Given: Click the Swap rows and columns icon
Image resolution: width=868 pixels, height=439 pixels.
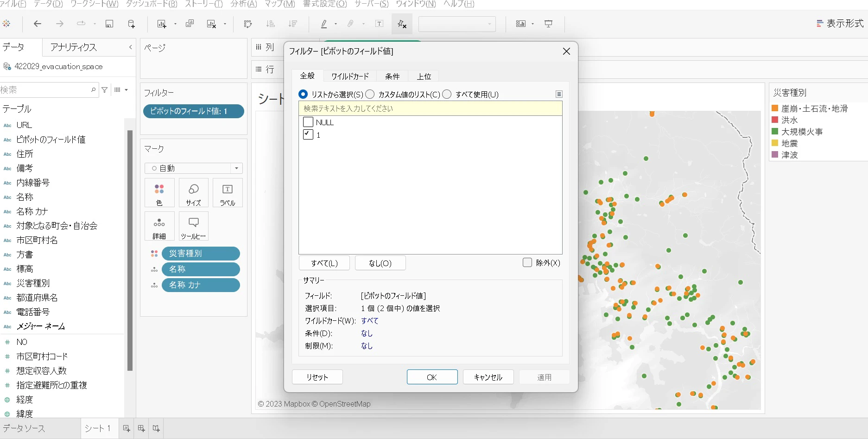Looking at the screenshot, I should click(x=248, y=24).
